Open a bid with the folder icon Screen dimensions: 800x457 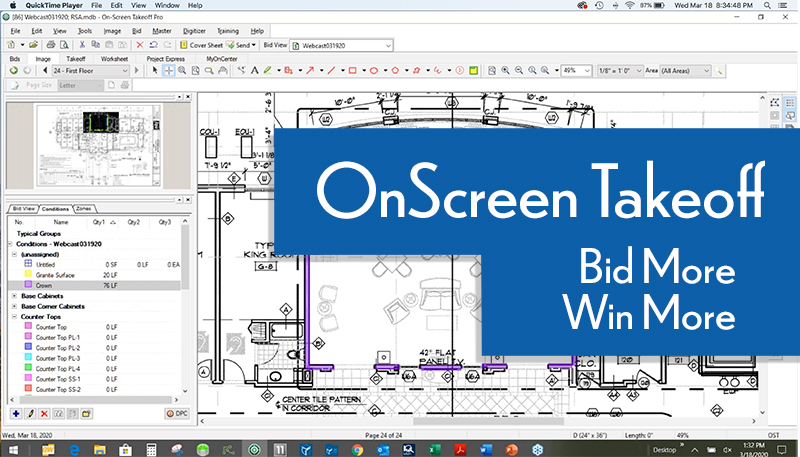pyautogui.click(x=33, y=45)
